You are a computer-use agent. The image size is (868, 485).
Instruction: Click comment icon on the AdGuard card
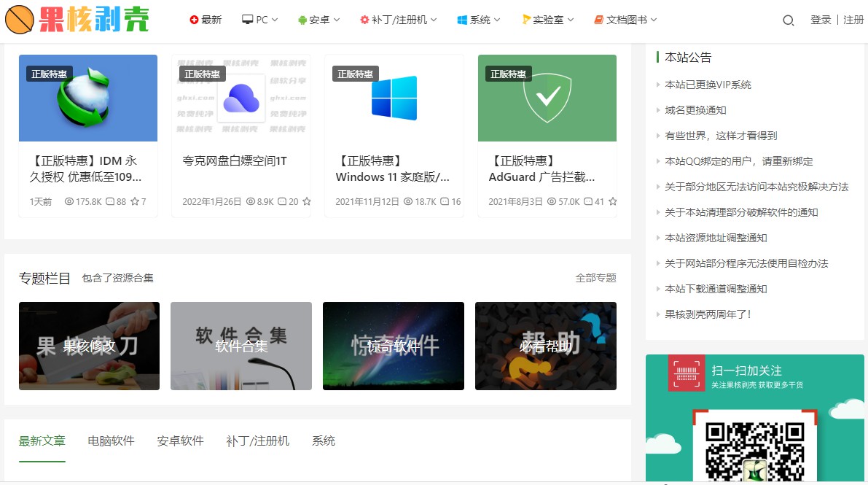pos(588,202)
